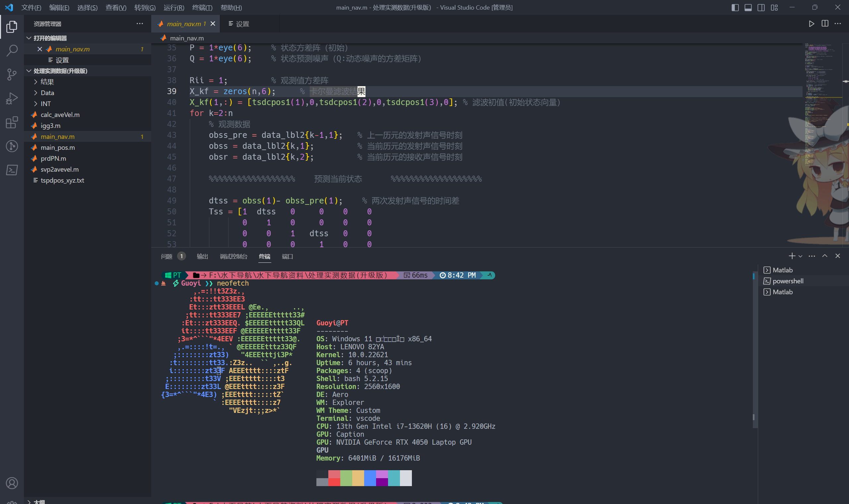The height and width of the screenshot is (504, 849).
Task: Click the main_nav.m breadcrumb item
Action: coord(187,38)
